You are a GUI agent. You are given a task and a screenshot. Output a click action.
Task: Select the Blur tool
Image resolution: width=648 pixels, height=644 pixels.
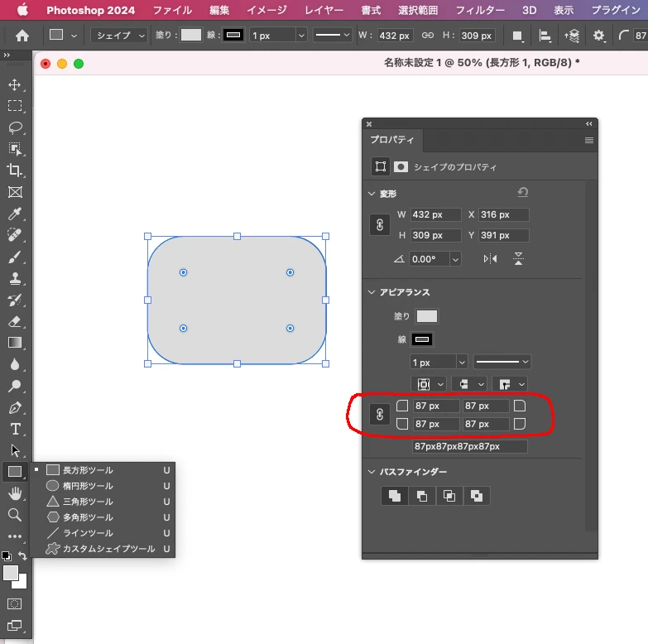pos(15,364)
